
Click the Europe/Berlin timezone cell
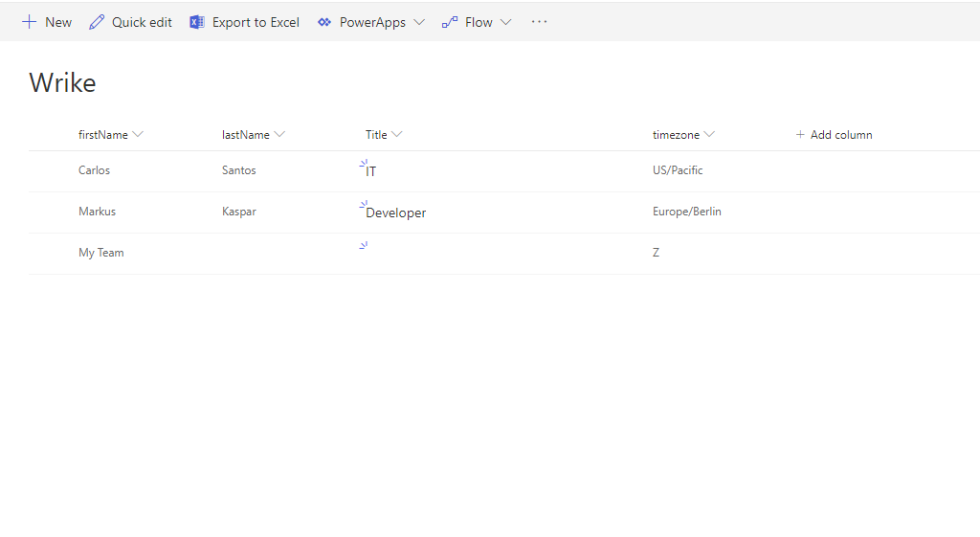686,212
